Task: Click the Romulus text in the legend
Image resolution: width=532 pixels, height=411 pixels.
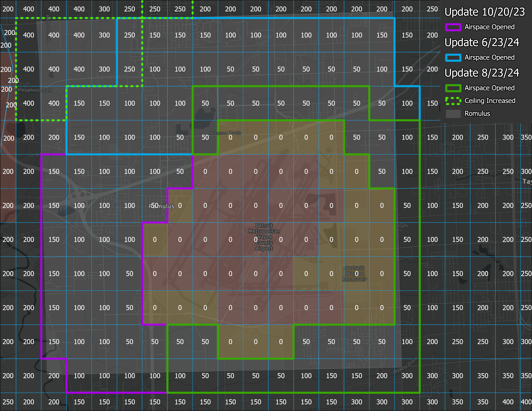Action: [477, 113]
